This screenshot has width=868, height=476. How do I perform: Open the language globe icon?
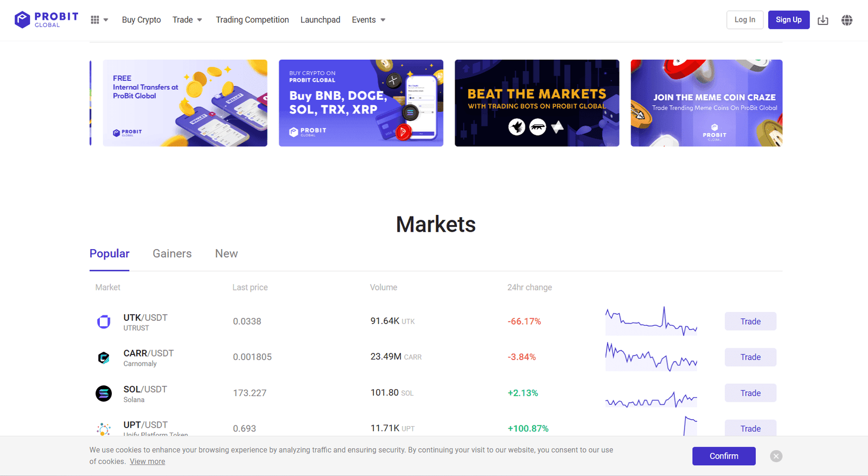846,20
